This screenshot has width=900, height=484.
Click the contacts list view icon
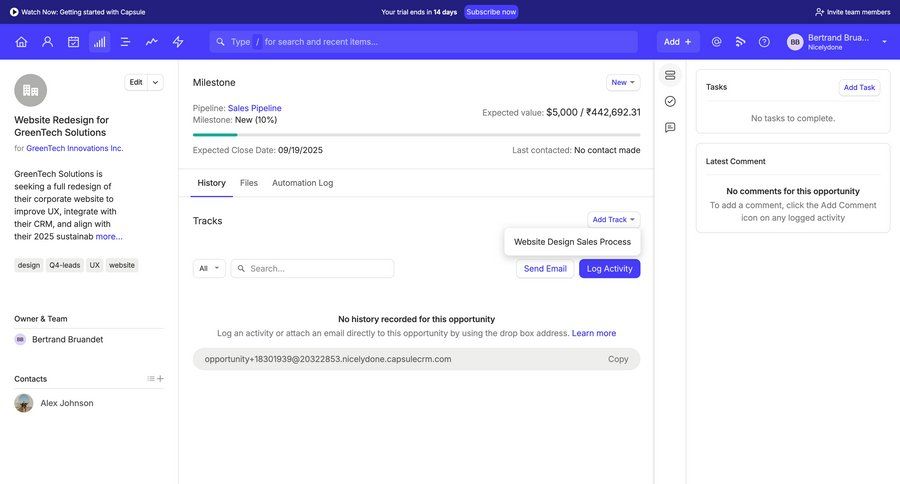150,378
